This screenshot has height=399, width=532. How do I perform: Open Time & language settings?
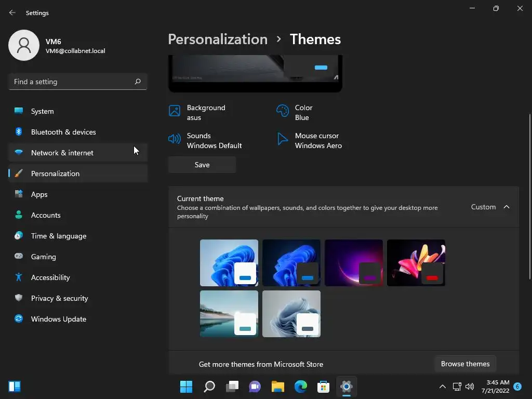78,236
